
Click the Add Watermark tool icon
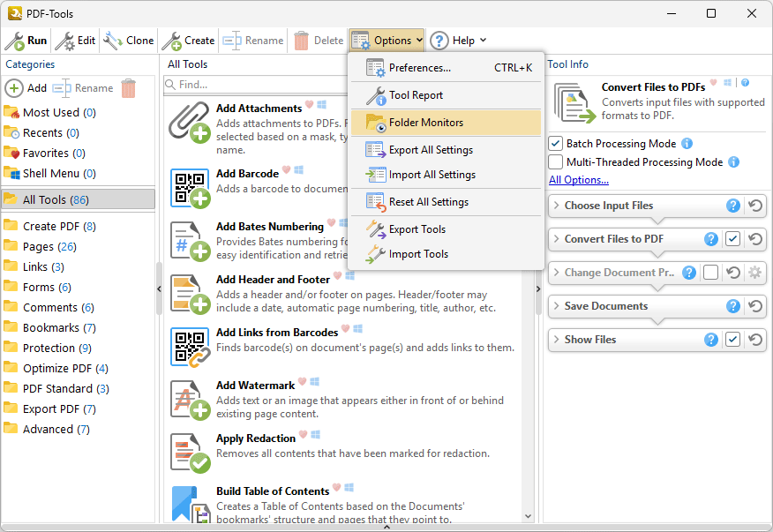click(x=191, y=400)
